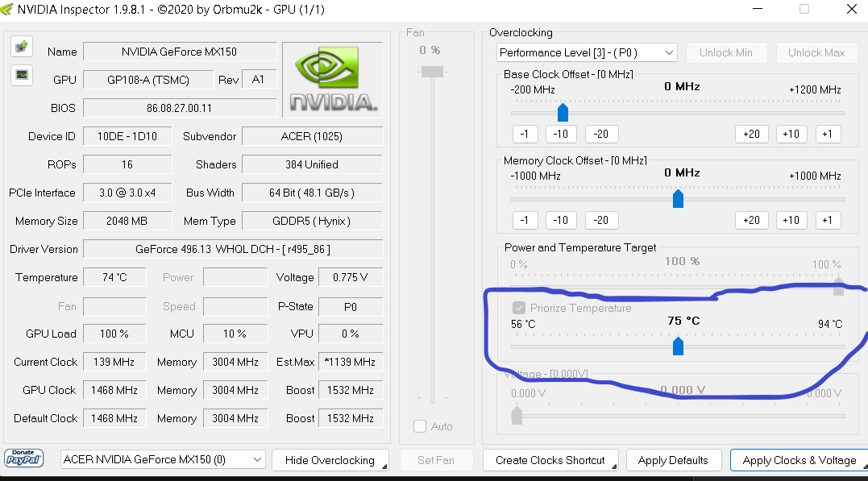The width and height of the screenshot is (868, 481).
Task: Click the Mem Type field GDDR5 ( Hynix )
Action: click(x=312, y=221)
